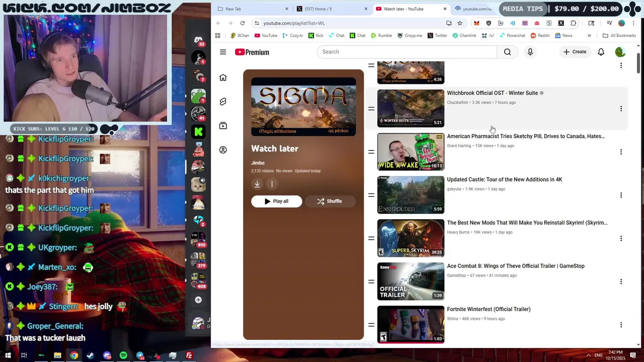Open The Best New Mods Skyrim video title
The height and width of the screenshot is (362, 644).
pos(527,223)
